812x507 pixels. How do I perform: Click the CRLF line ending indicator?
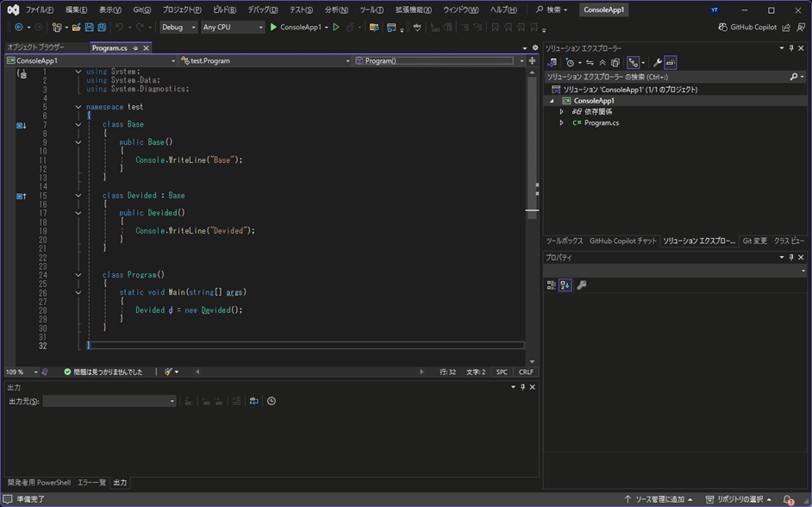pyautogui.click(x=526, y=372)
